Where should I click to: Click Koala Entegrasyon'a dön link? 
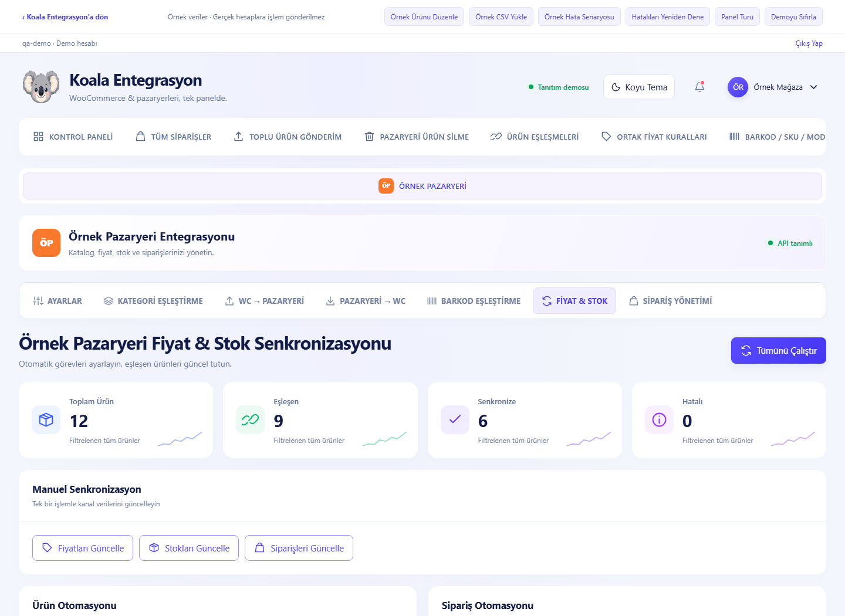coord(65,17)
